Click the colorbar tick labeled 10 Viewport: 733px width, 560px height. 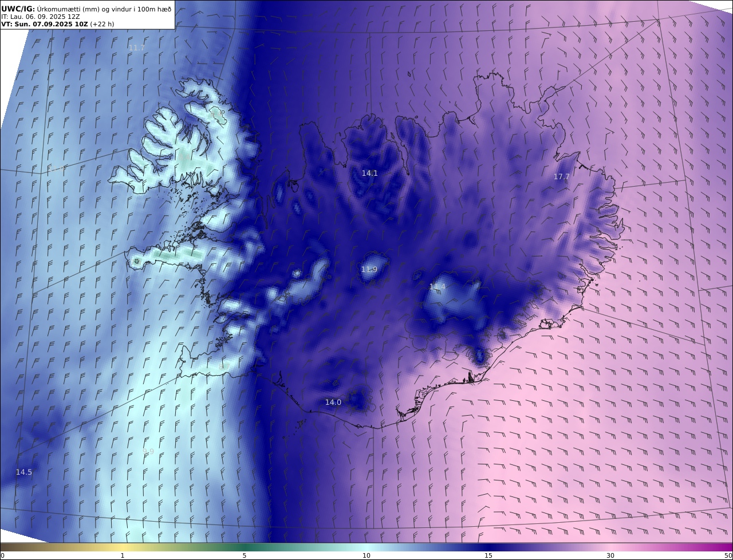point(366,555)
